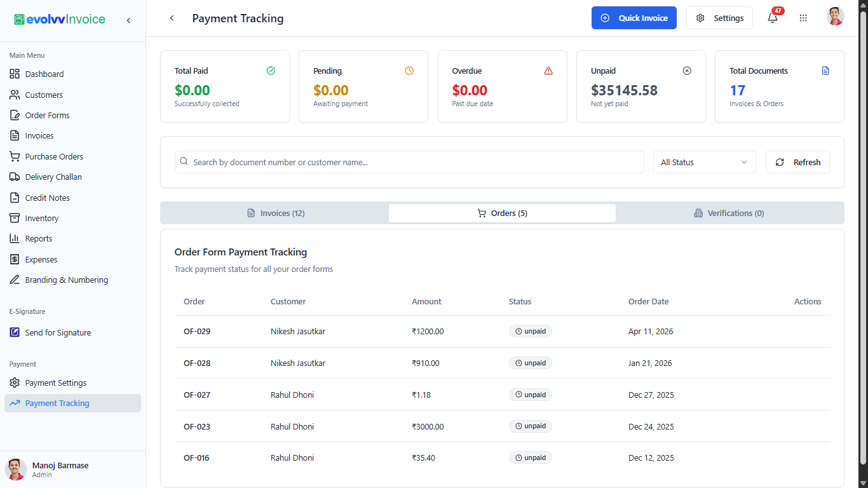868x488 pixels.
Task: Click the Order column header
Action: coord(194,302)
